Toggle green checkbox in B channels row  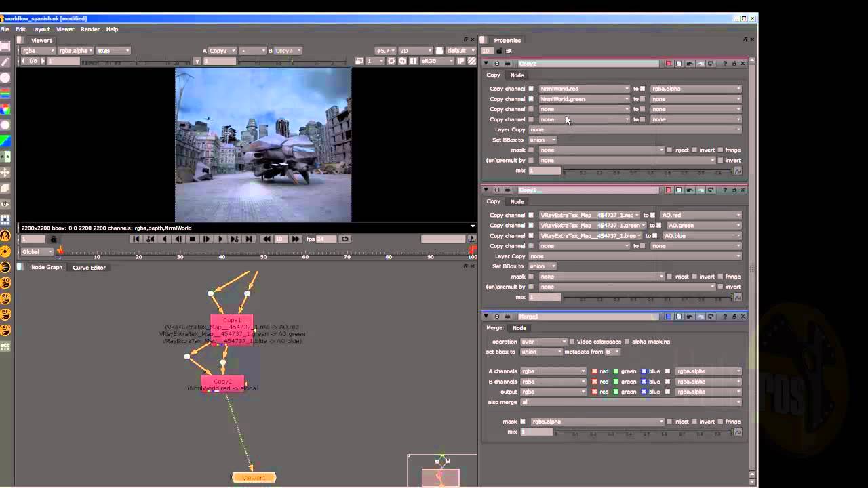(616, 382)
